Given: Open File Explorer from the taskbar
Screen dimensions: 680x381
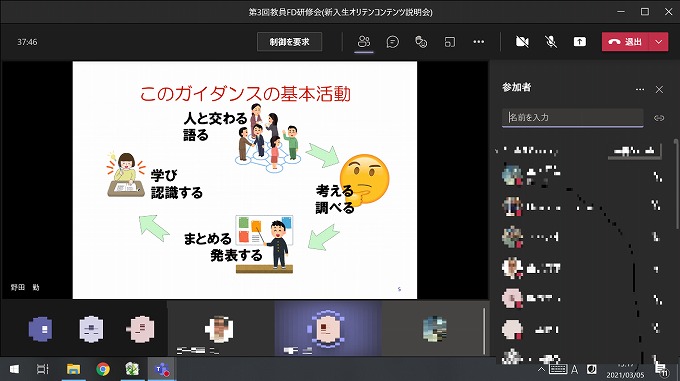Looking at the screenshot, I should (73, 369).
